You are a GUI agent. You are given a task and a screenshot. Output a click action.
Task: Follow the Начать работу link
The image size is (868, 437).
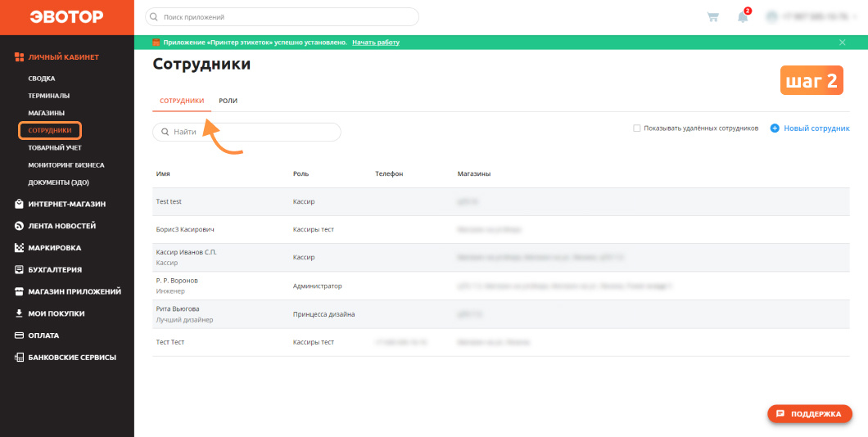coord(376,43)
